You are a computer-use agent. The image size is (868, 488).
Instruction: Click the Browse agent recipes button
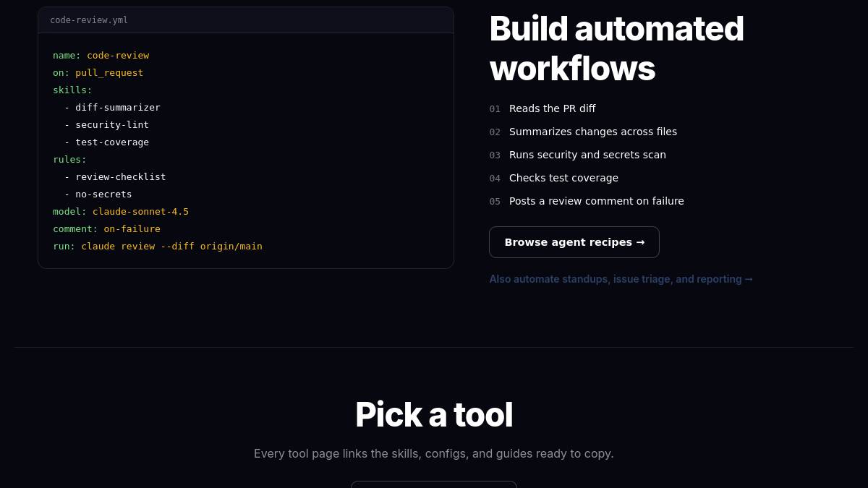click(574, 242)
